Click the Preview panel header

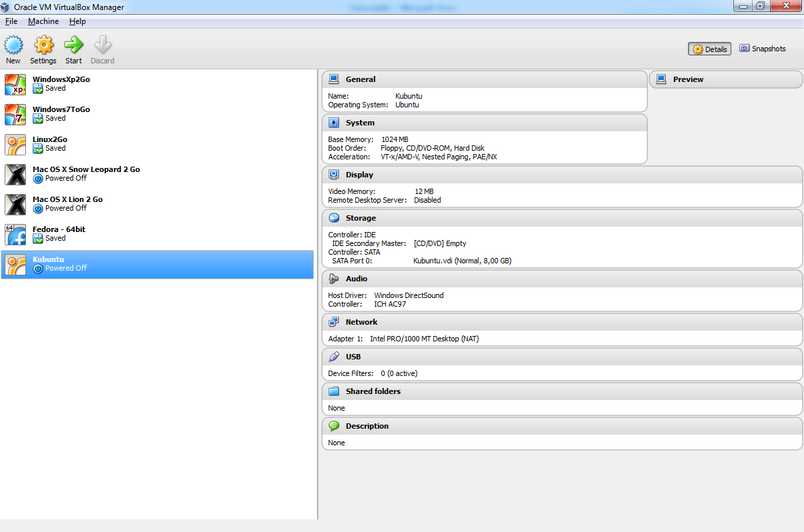click(x=688, y=79)
